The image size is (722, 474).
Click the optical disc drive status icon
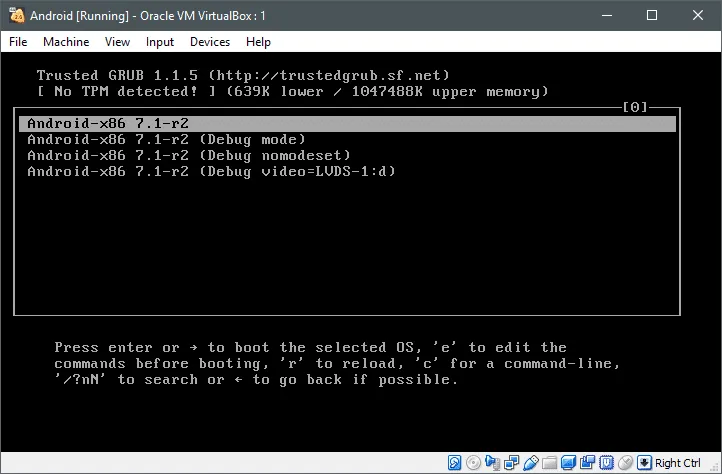473,462
